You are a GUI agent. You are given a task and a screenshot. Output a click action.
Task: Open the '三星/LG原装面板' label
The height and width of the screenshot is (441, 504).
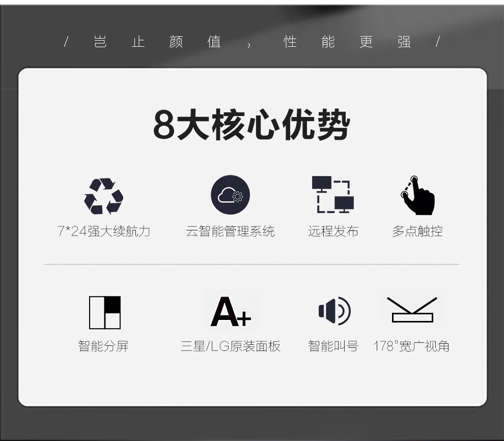pyautogui.click(x=231, y=347)
